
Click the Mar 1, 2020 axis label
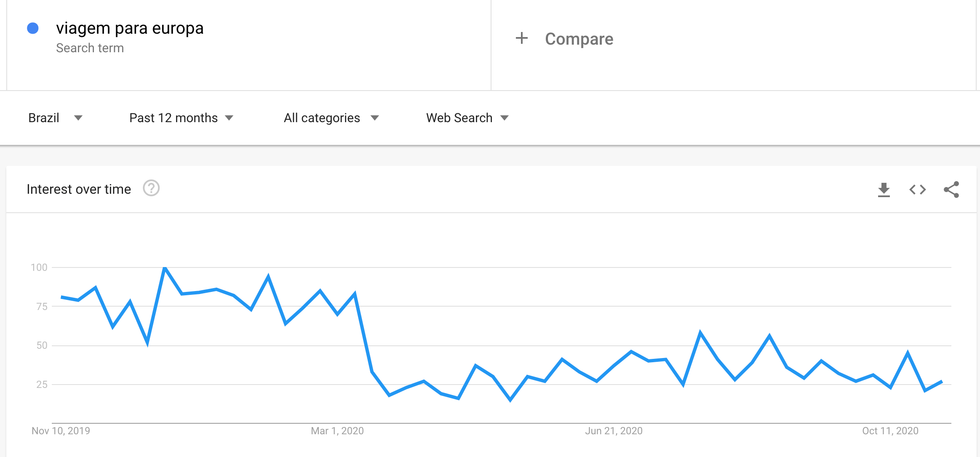(337, 431)
